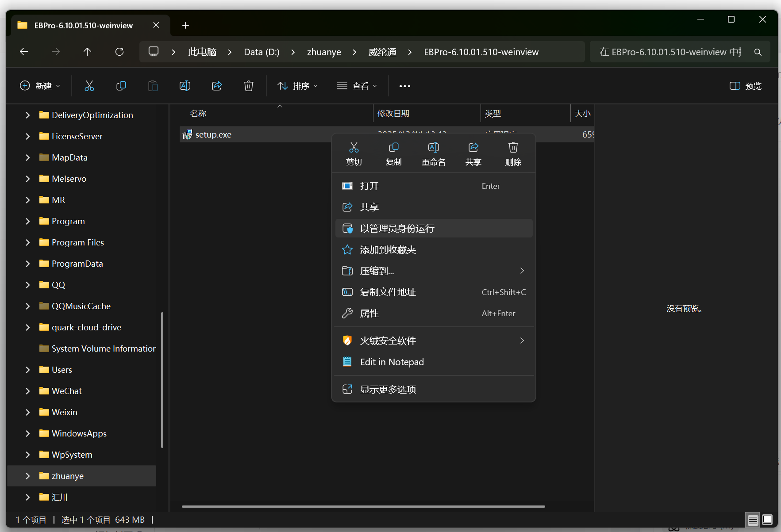Click the Cut scissors icon in toolbar
The height and width of the screenshot is (532, 781).
pyautogui.click(x=89, y=86)
